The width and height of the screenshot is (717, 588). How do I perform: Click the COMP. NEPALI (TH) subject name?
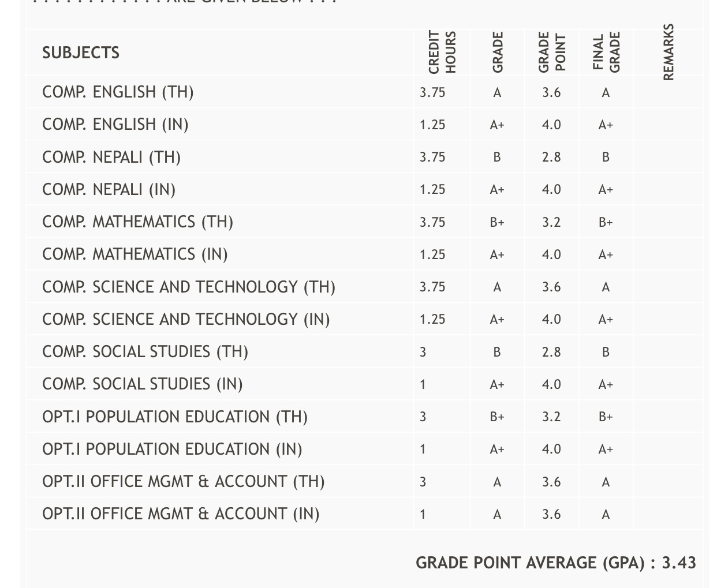click(111, 157)
